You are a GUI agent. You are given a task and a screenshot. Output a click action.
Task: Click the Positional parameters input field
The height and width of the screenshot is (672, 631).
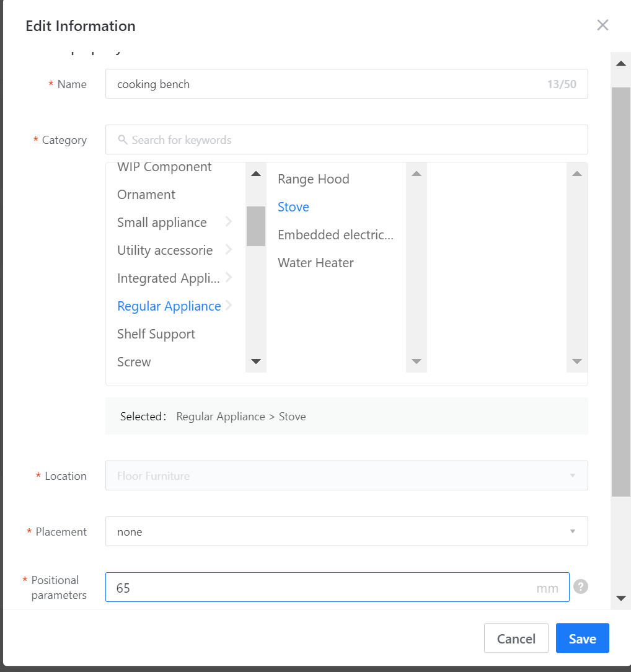click(x=322, y=587)
